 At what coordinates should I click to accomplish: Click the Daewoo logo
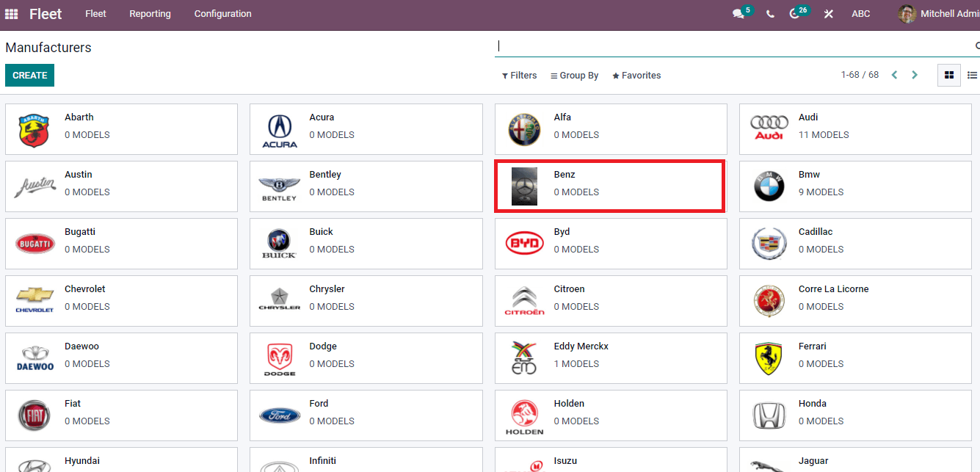point(35,358)
